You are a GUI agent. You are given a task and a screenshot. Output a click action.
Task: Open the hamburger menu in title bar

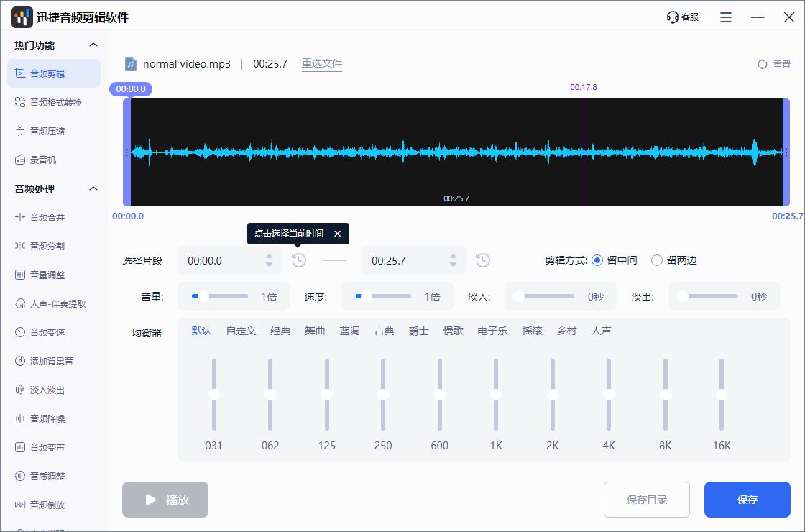725,17
